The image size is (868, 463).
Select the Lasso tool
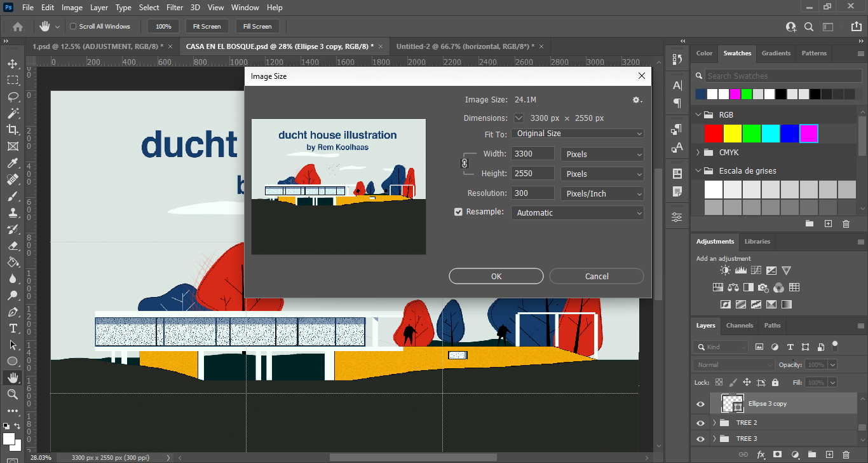(x=13, y=97)
